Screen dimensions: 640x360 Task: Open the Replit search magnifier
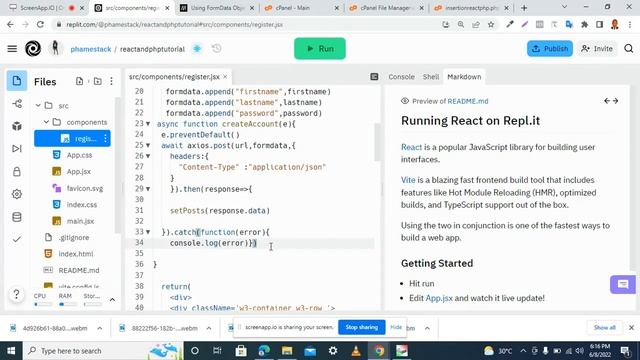(x=629, y=49)
